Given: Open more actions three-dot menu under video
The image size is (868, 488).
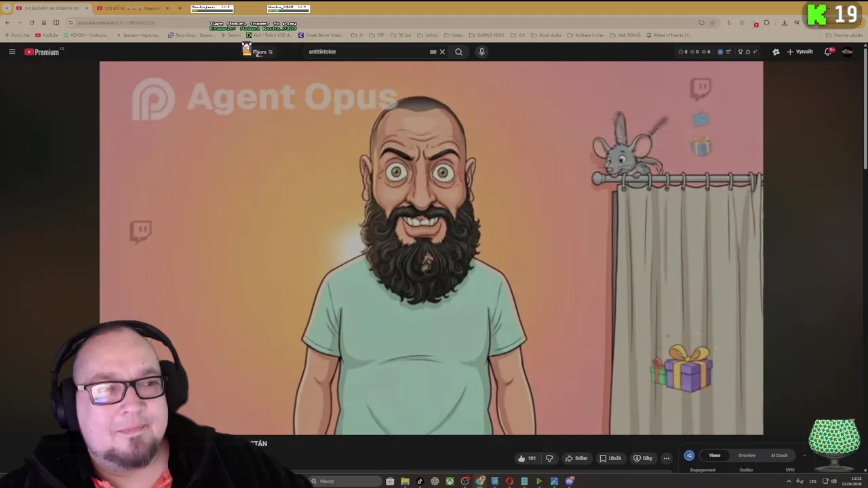Looking at the screenshot, I should pyautogui.click(x=666, y=458).
